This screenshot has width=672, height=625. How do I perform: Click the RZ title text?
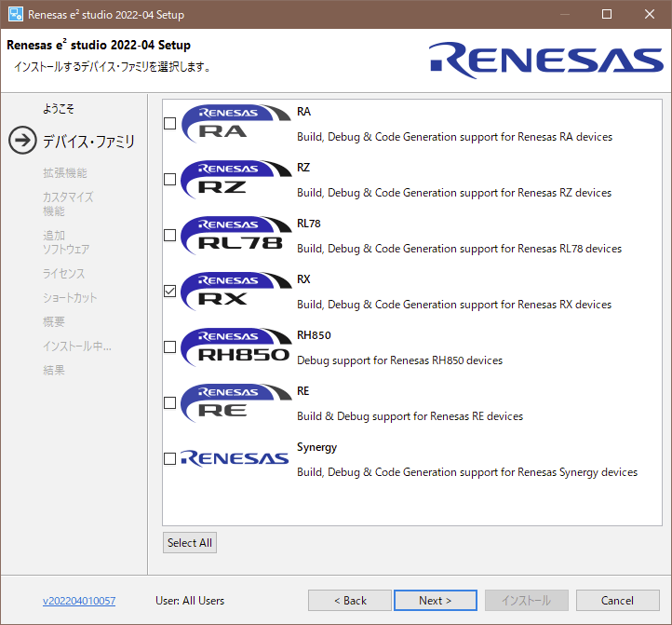point(303,168)
